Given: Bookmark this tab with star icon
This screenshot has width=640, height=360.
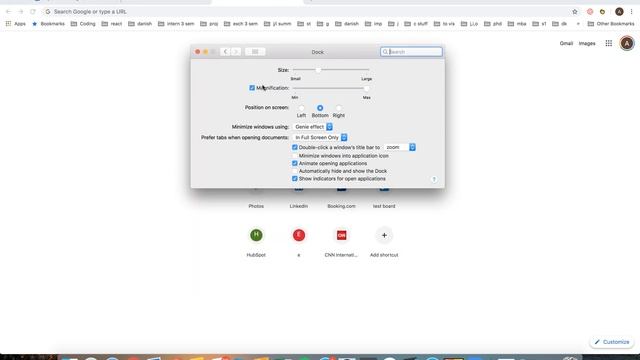Looking at the screenshot, I should tap(575, 12).
